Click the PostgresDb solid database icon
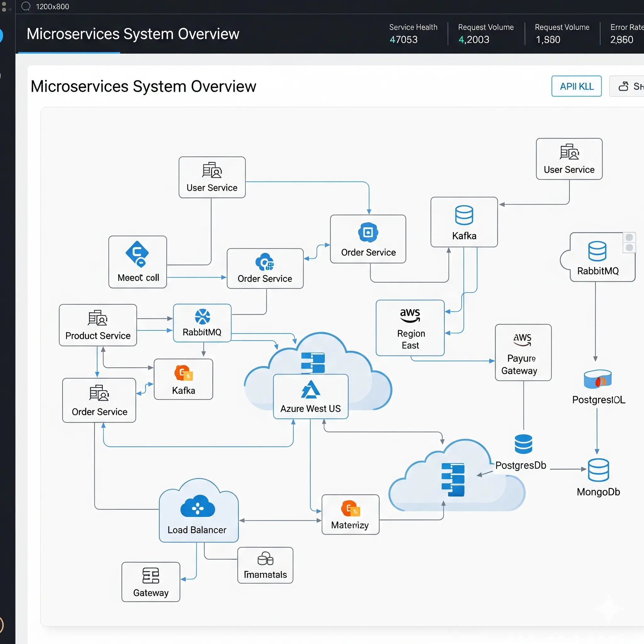This screenshot has width=644, height=644. tap(523, 444)
